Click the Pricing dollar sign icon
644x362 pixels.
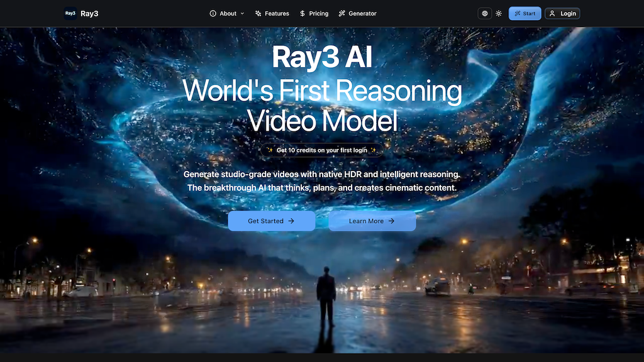(303, 13)
